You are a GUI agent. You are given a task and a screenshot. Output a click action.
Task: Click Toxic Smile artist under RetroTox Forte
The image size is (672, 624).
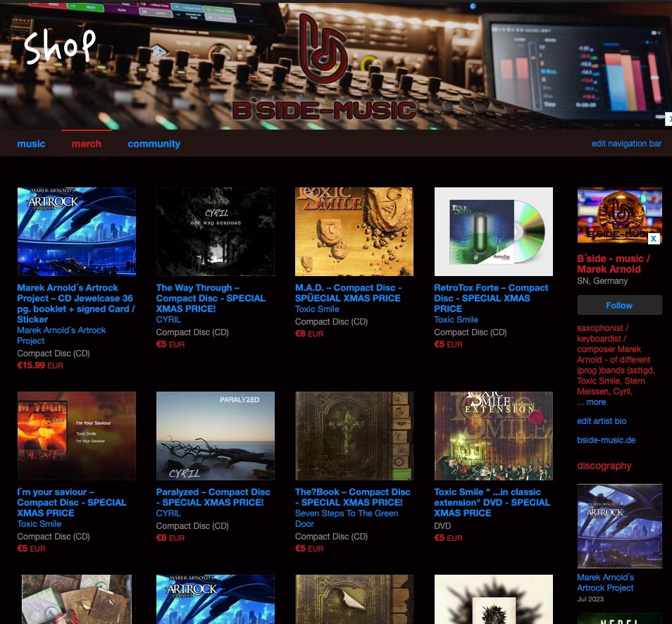[x=456, y=319]
